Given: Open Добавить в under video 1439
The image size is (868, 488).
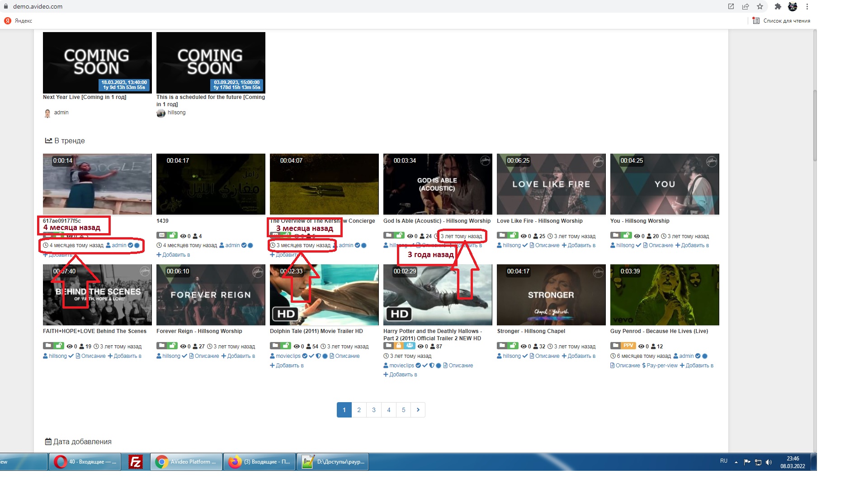Looking at the screenshot, I should (173, 255).
